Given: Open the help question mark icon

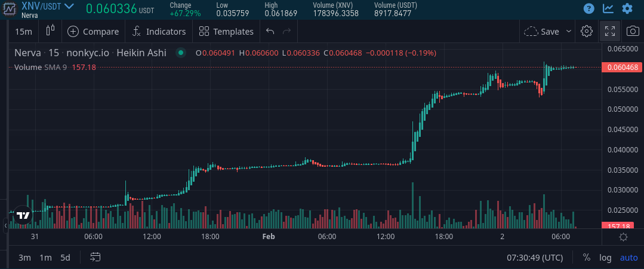Looking at the screenshot, I should coord(589,8).
